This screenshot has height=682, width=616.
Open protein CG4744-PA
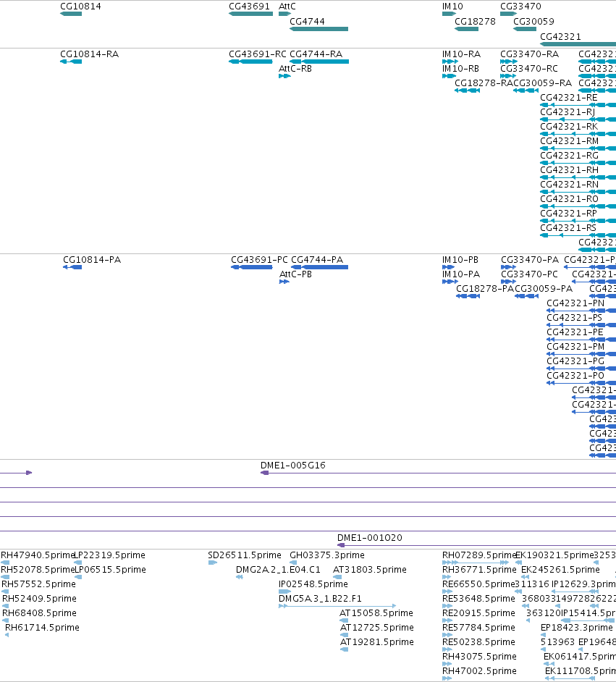tap(317, 260)
